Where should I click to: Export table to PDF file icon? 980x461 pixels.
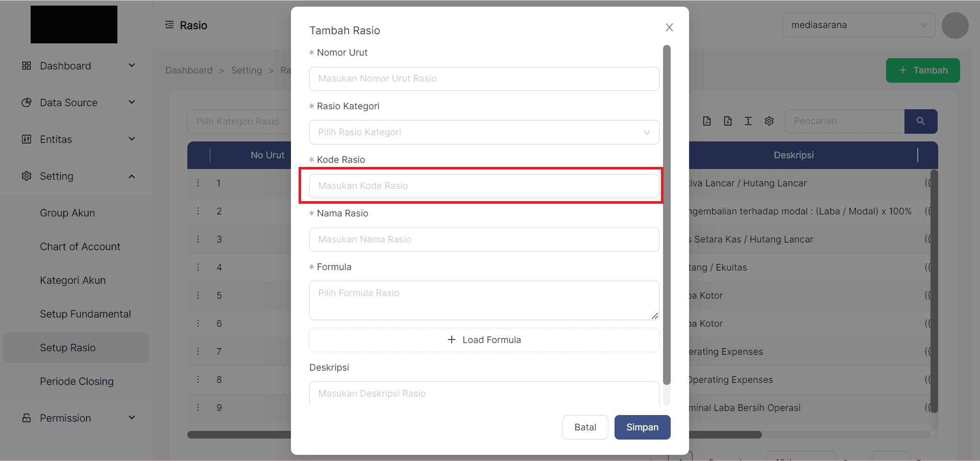coord(707,121)
